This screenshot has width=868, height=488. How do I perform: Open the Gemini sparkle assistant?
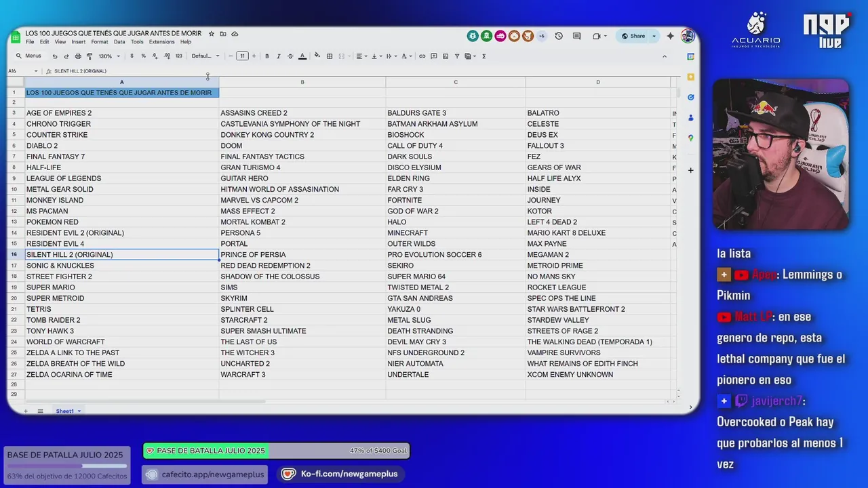pyautogui.click(x=671, y=36)
